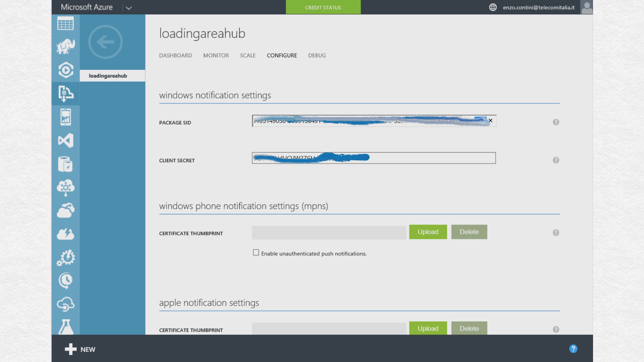Expand Microsoft Azure header chevron
The width and height of the screenshot is (644, 362).
(128, 8)
